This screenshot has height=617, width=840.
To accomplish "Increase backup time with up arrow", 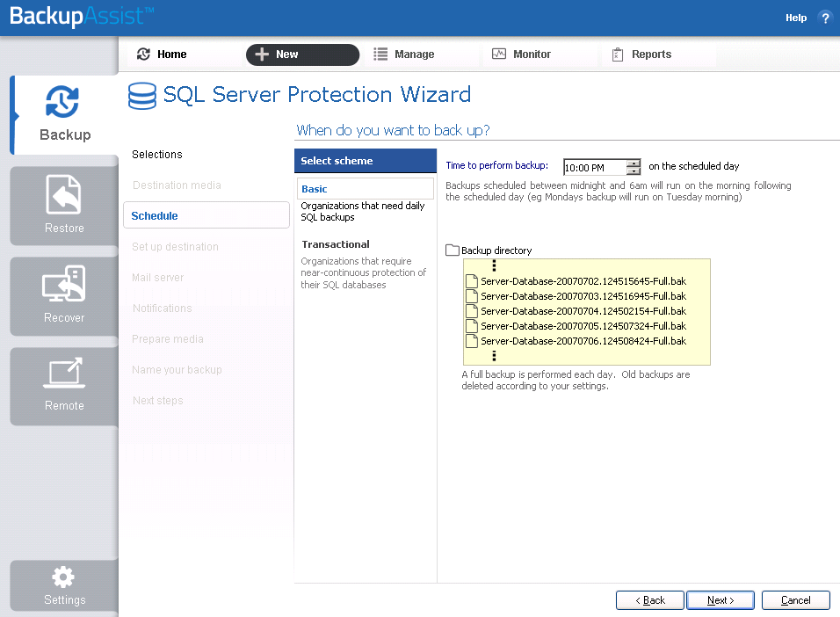I will [634, 163].
